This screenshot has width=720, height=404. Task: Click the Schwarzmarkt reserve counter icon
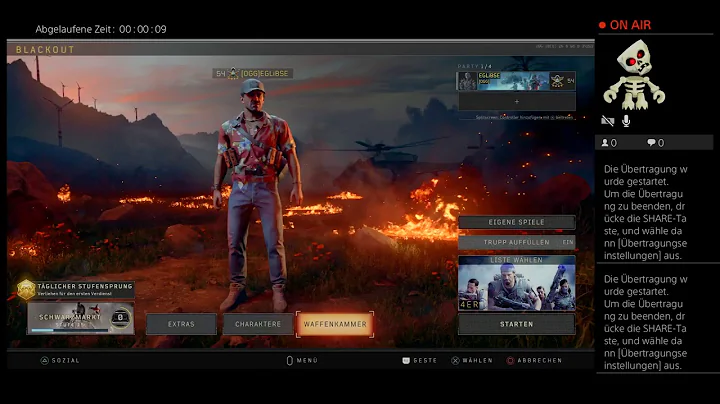121,317
